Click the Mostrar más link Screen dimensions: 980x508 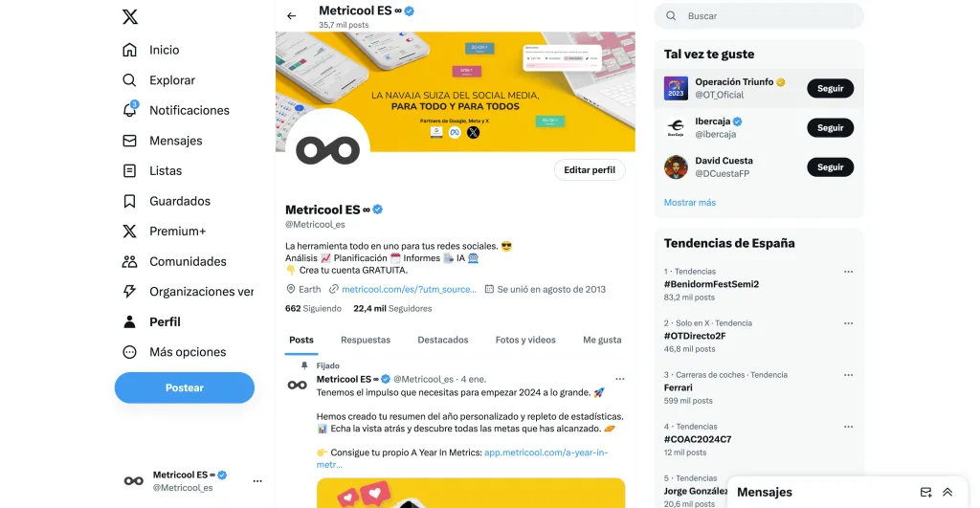point(690,203)
